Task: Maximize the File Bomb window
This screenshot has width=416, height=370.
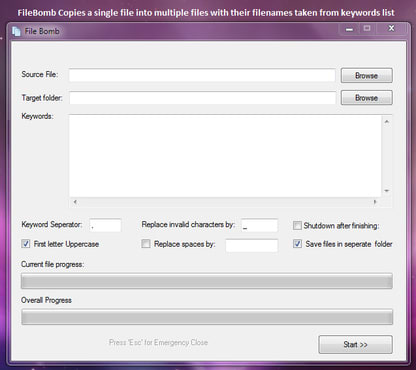Action: pos(367,29)
